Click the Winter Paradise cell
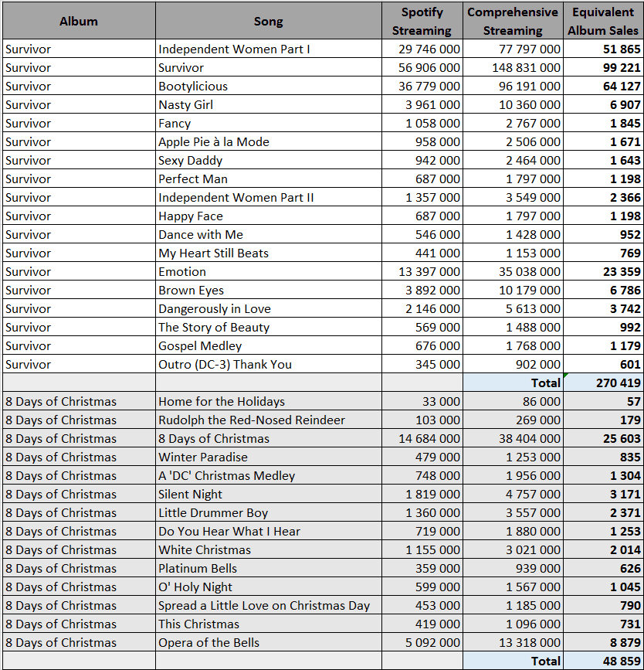 (x=269, y=457)
